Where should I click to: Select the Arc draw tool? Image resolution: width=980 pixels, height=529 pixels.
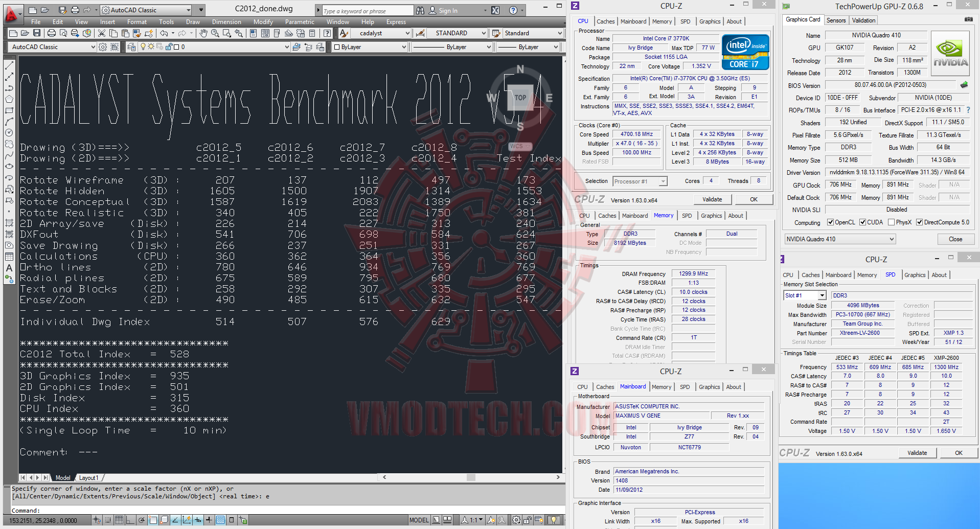pyautogui.click(x=9, y=122)
